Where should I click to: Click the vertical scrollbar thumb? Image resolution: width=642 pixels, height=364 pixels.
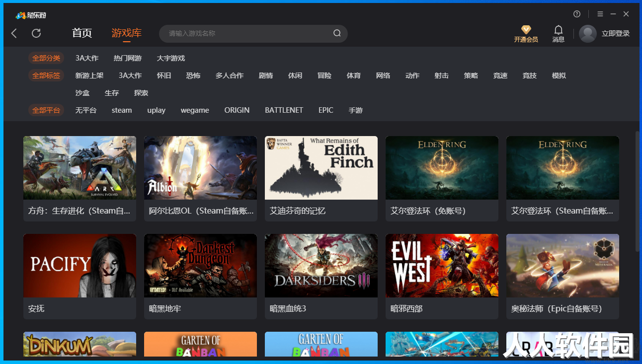click(637, 191)
